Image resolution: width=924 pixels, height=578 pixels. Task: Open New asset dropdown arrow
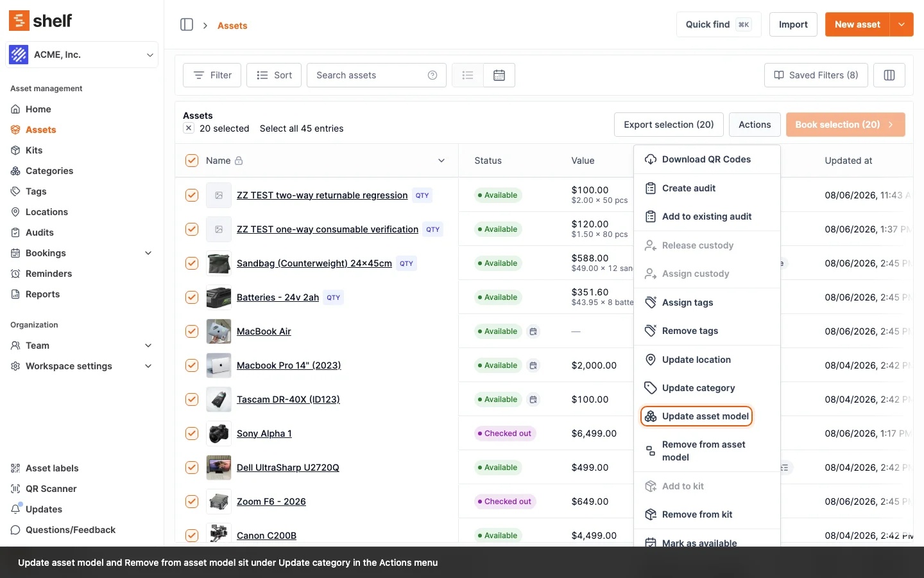(x=902, y=24)
